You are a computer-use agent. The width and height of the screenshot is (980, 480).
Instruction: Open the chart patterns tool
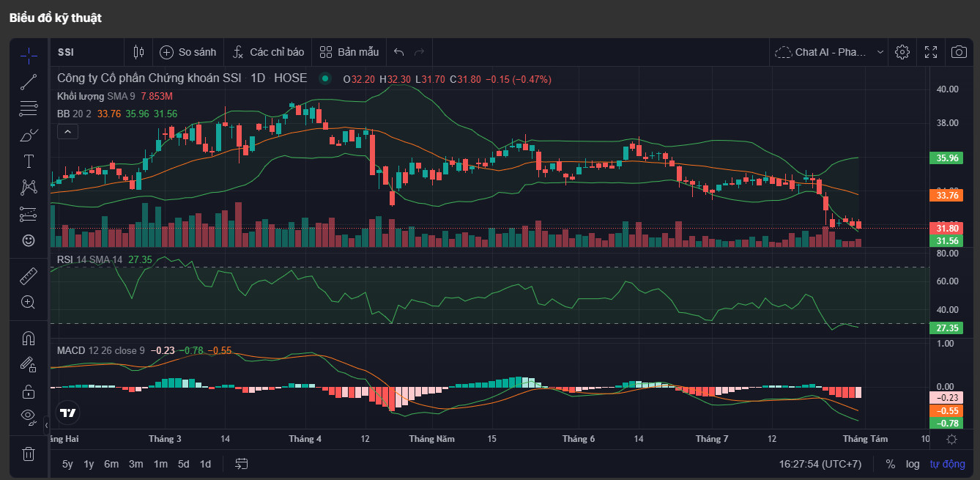(x=29, y=188)
